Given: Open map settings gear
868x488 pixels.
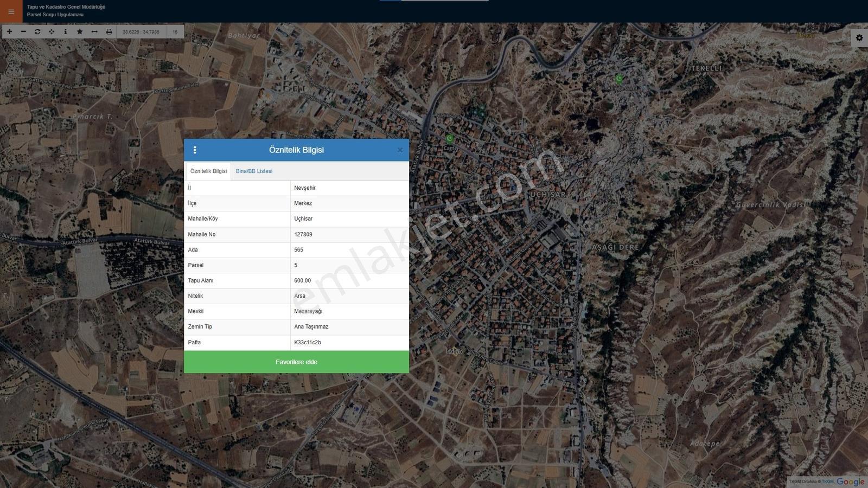Looking at the screenshot, I should (859, 37).
